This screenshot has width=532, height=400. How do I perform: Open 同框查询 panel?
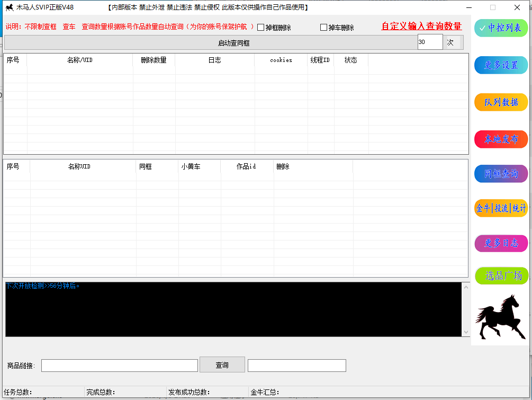click(x=501, y=174)
